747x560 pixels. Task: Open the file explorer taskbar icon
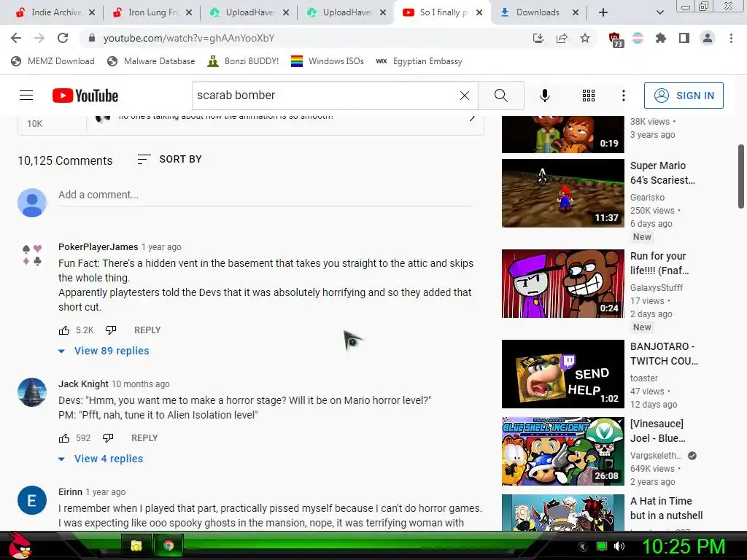136,545
